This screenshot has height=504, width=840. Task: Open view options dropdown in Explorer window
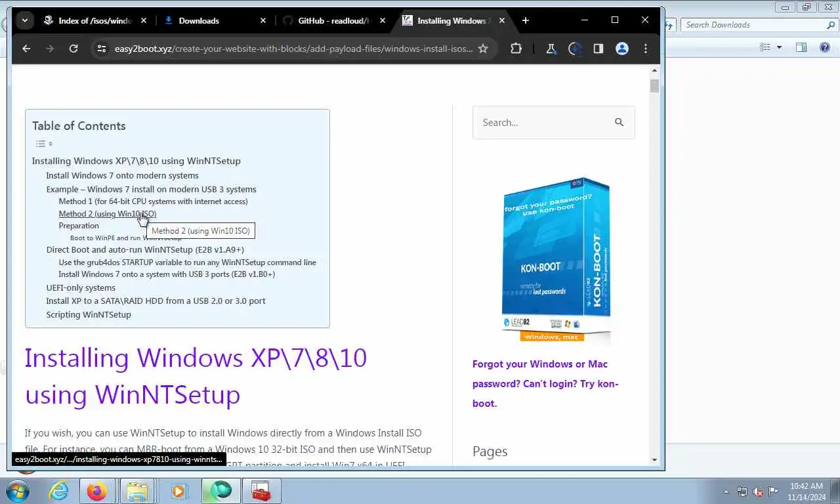point(779,47)
